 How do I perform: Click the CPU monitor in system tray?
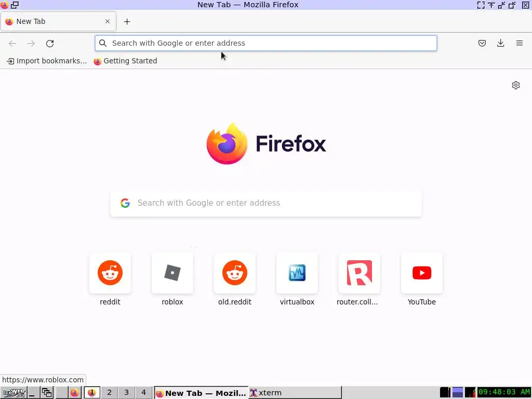pyautogui.click(x=470, y=393)
